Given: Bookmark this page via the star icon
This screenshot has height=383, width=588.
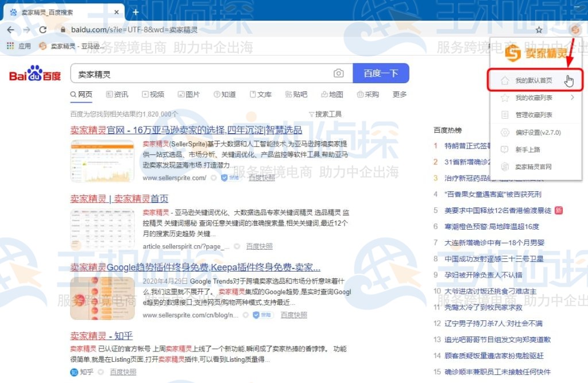Looking at the screenshot, I should pyautogui.click(x=539, y=29).
